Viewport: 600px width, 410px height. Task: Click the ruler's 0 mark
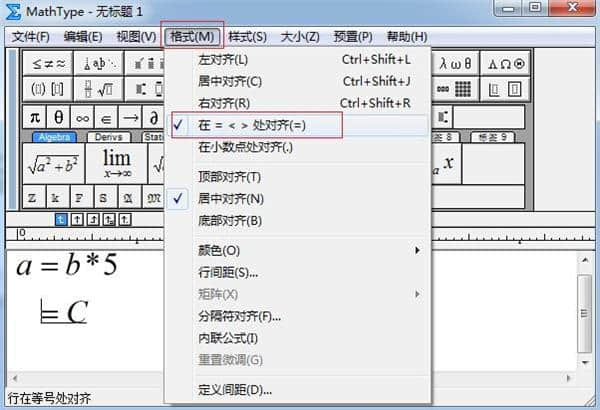coord(22,233)
